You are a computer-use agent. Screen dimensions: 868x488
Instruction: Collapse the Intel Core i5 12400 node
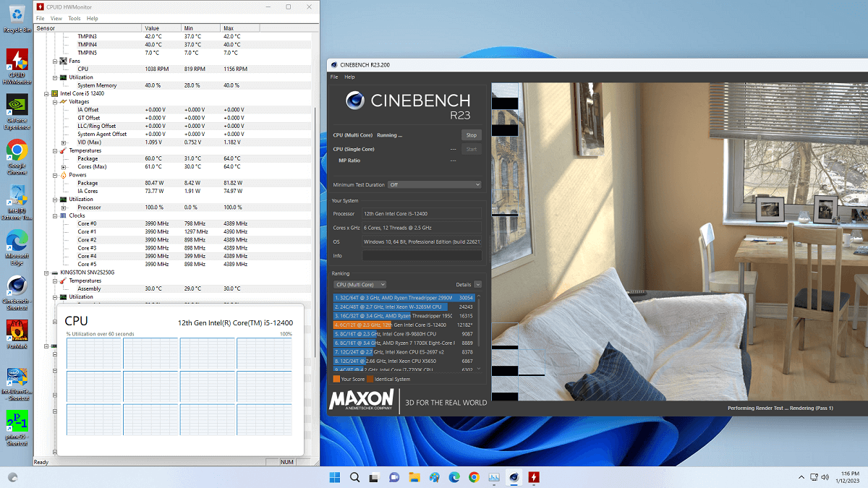click(x=46, y=94)
